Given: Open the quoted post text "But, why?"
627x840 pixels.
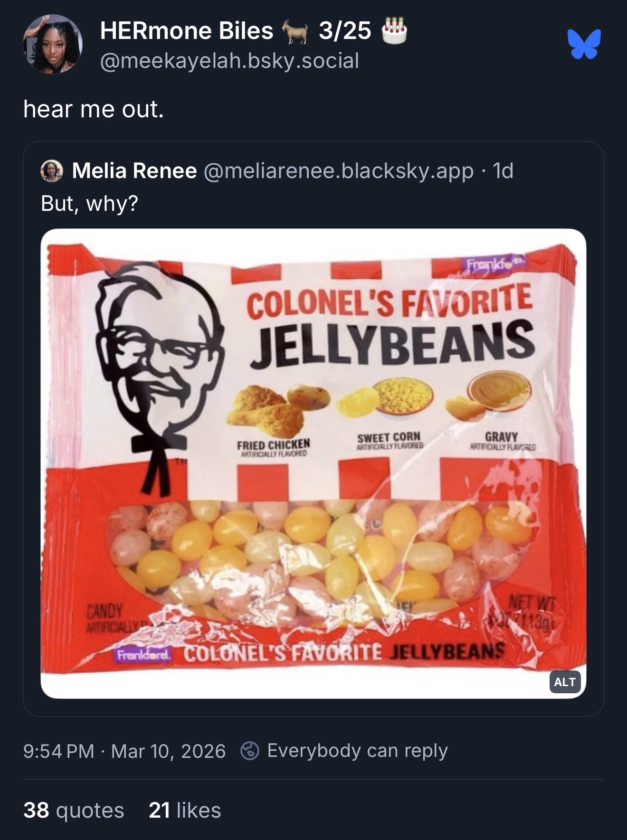Looking at the screenshot, I should (89, 203).
